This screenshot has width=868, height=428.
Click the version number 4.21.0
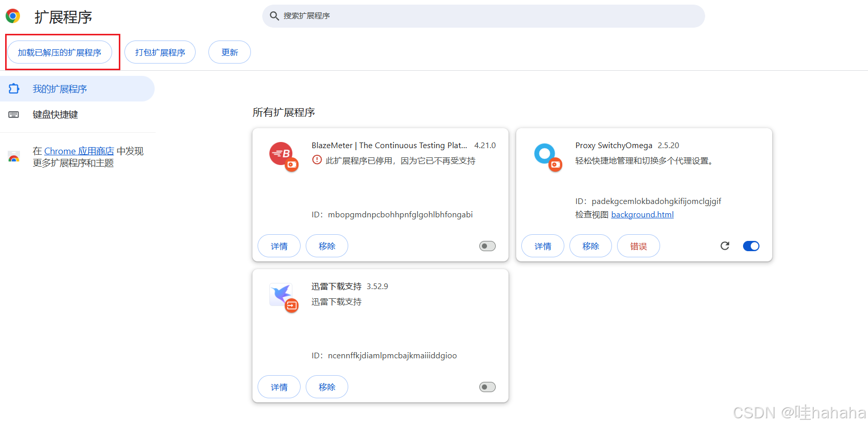pyautogui.click(x=485, y=146)
